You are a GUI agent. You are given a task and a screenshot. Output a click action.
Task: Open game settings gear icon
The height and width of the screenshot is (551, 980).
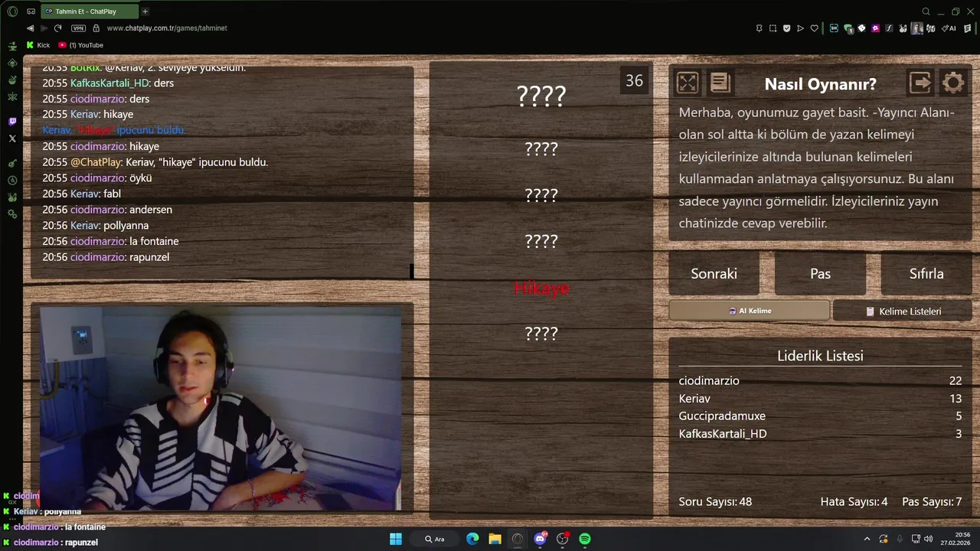(x=953, y=83)
